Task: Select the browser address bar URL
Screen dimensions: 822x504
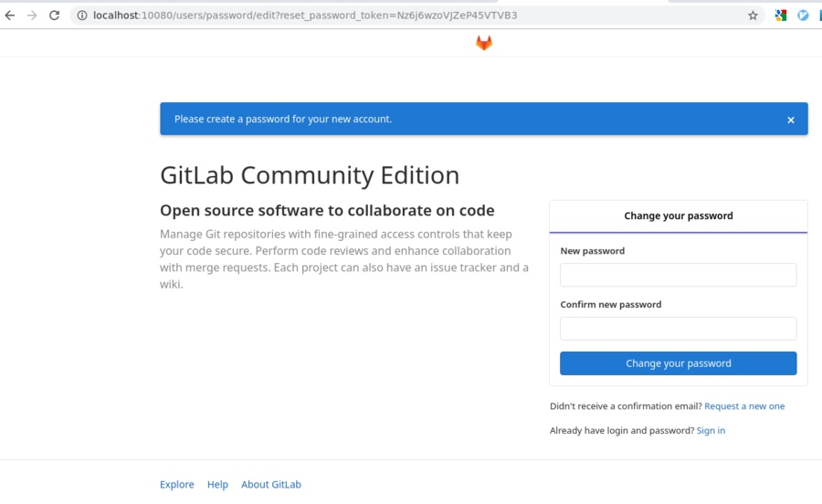Action: [305, 16]
